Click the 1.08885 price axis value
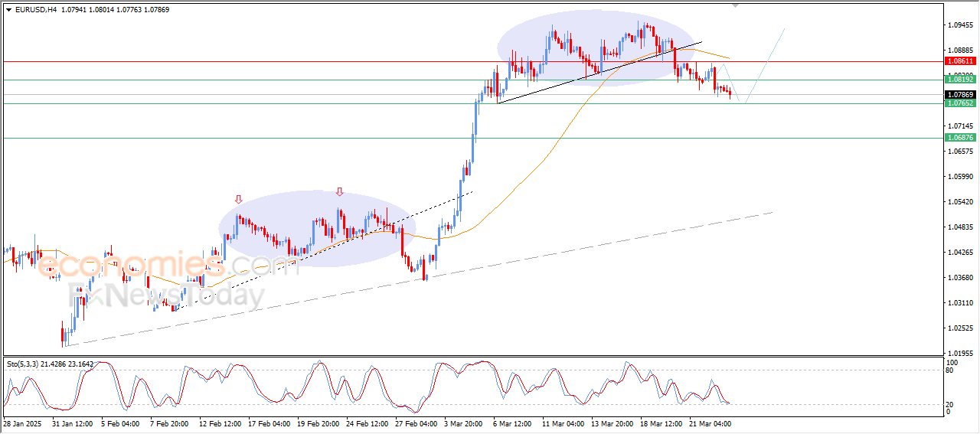 click(960, 51)
